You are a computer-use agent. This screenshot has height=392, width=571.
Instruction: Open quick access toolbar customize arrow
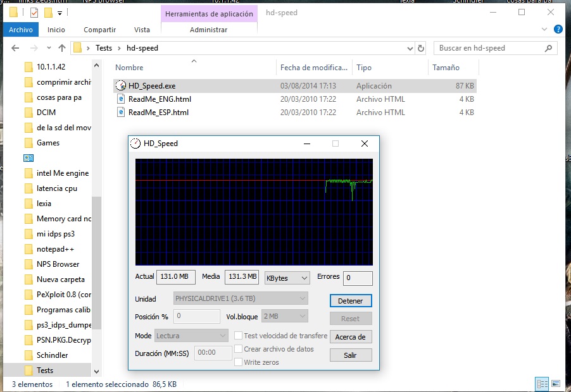[x=60, y=13]
